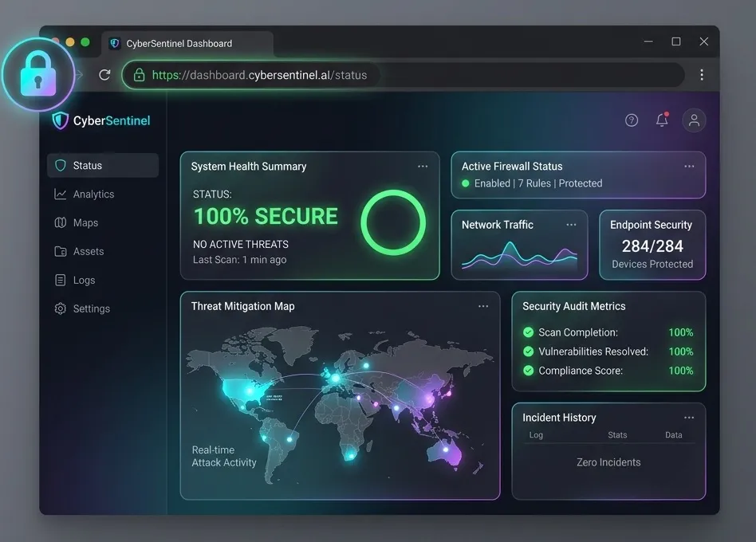Click the tab favicon shield

115,43
